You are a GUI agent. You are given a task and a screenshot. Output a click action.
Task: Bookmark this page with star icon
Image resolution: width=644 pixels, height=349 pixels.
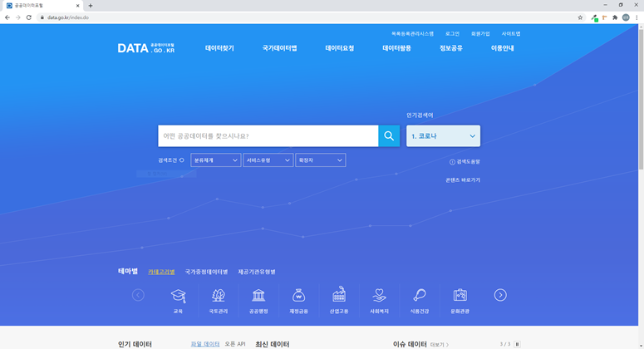click(580, 17)
